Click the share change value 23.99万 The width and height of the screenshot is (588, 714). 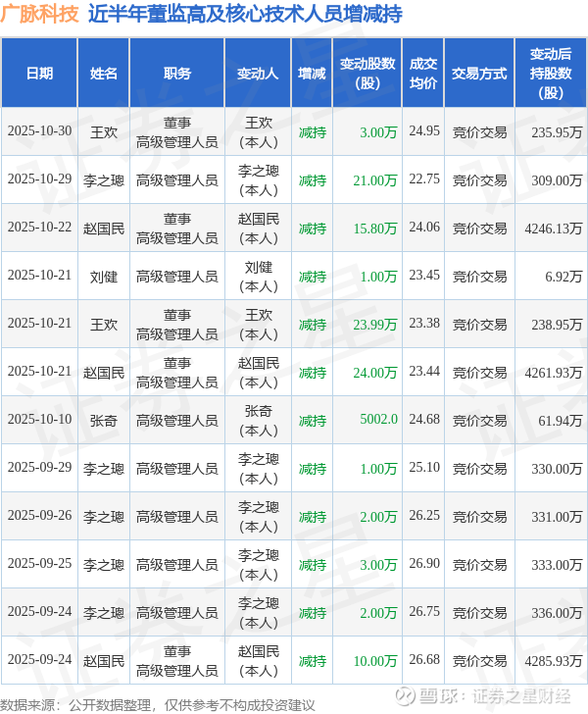pyautogui.click(x=375, y=325)
